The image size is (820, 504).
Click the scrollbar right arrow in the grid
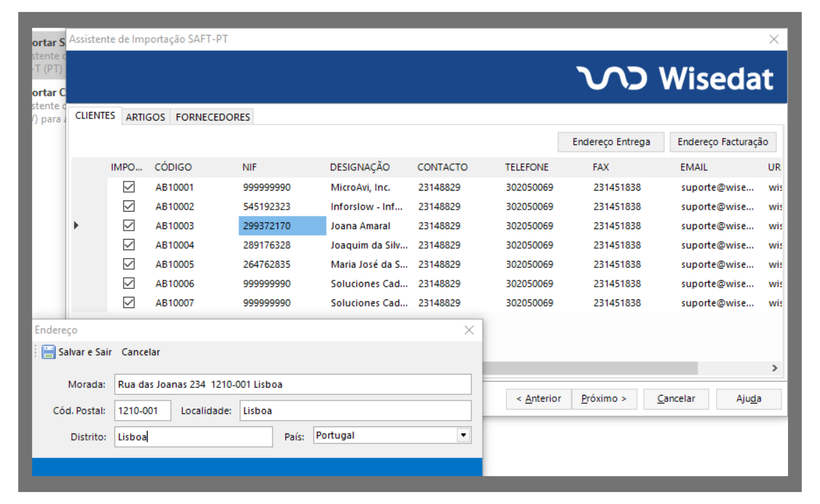[x=774, y=368]
